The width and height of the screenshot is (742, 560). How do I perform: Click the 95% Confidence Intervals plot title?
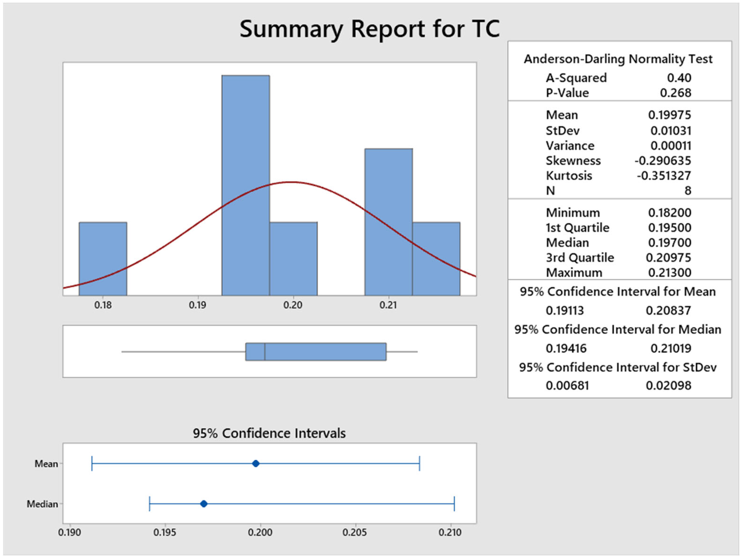click(269, 433)
